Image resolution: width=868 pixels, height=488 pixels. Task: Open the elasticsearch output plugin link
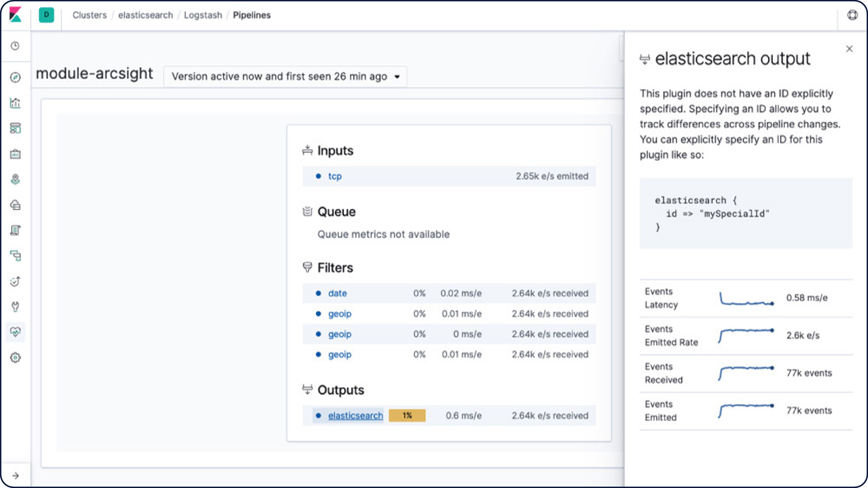[x=356, y=416]
